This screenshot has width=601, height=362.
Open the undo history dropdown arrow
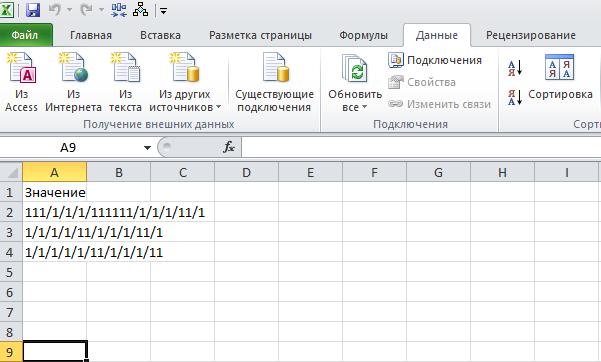[x=69, y=10]
